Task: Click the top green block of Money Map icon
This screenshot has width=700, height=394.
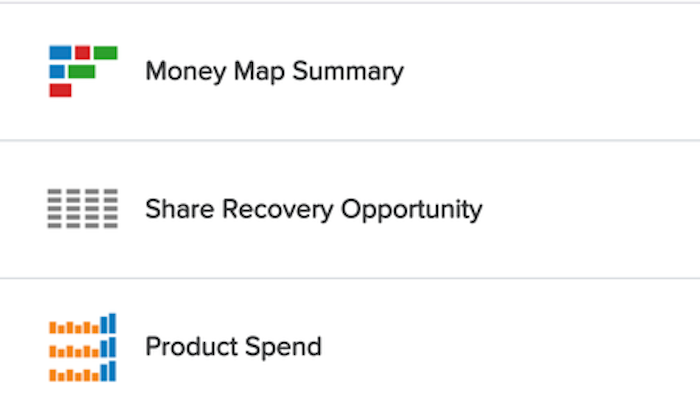Action: (x=106, y=52)
